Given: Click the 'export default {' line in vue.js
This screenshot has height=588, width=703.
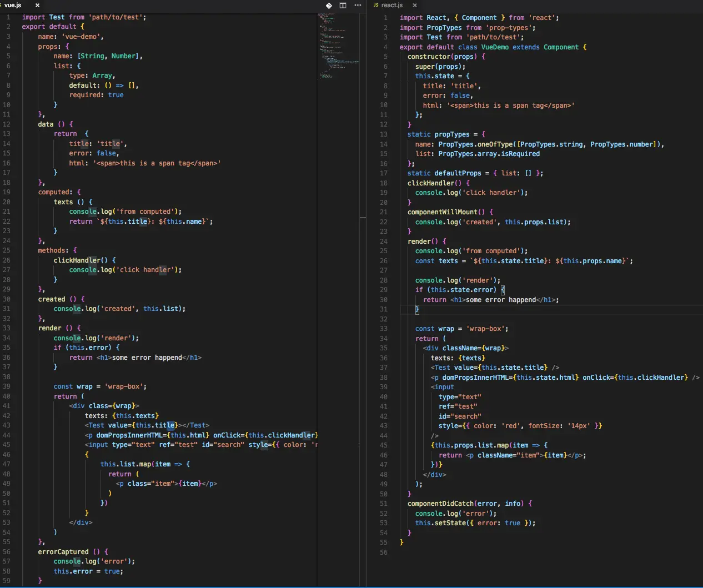Looking at the screenshot, I should click(53, 27).
